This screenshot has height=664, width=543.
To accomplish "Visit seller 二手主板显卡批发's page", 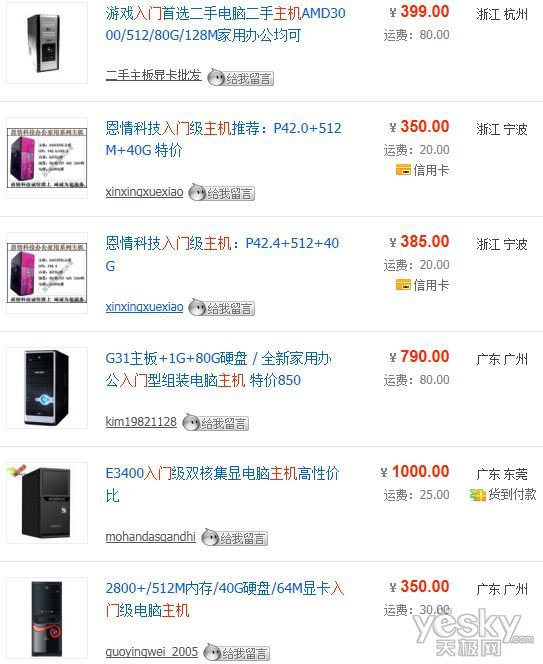I will (x=153, y=75).
